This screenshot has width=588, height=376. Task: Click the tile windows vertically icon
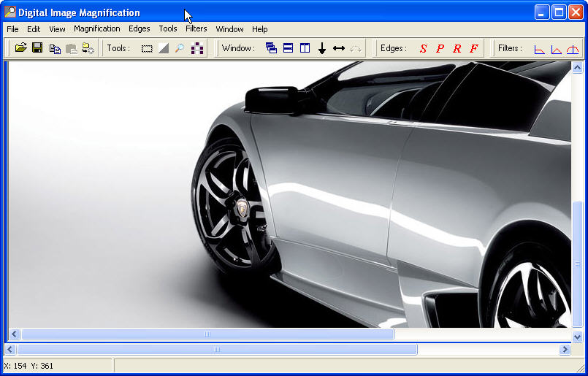tap(305, 49)
